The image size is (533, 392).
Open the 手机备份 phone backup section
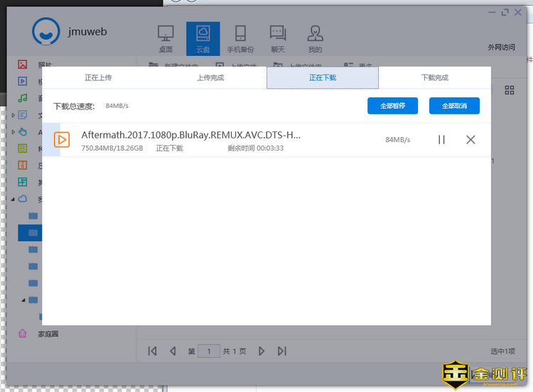(240, 38)
